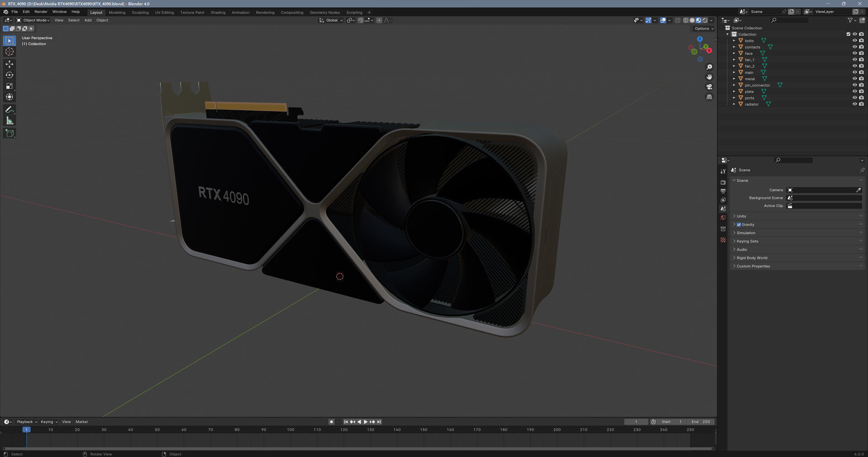This screenshot has height=457, width=868.
Task: Open the Render properties tab
Action: pos(723,182)
